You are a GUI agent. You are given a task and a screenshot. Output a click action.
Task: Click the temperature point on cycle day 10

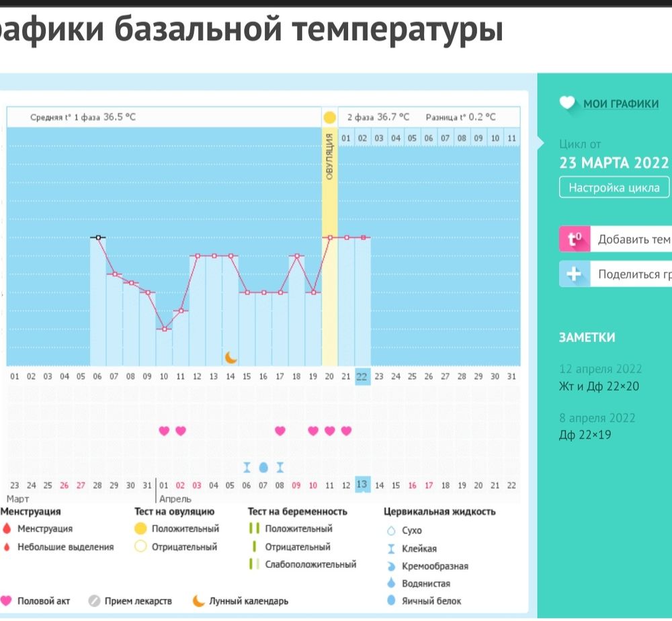click(165, 329)
